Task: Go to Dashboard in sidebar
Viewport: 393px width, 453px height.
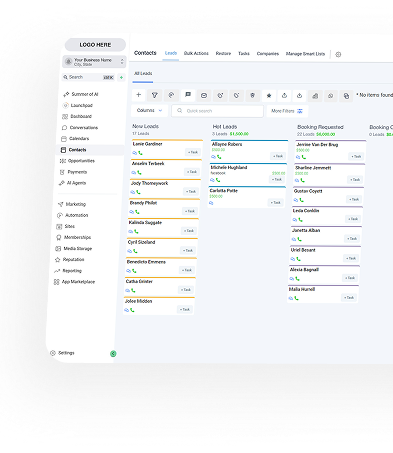Action: pos(77,116)
